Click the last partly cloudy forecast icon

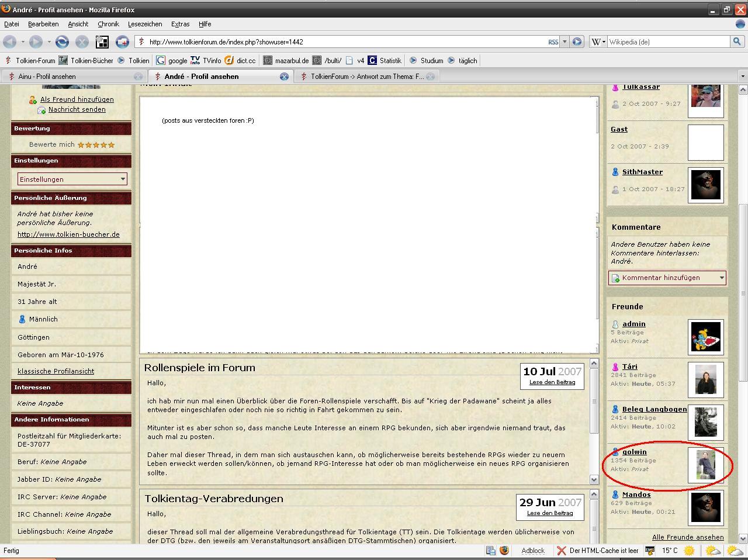(x=735, y=551)
